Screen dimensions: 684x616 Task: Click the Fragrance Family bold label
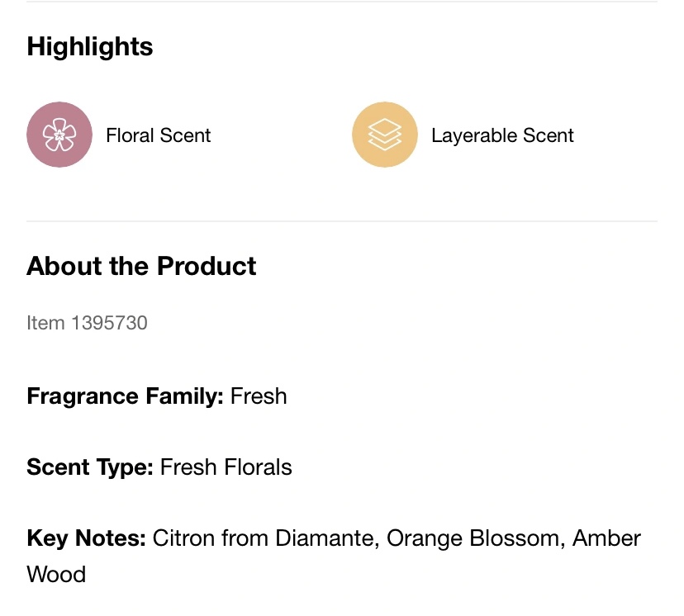(x=126, y=396)
